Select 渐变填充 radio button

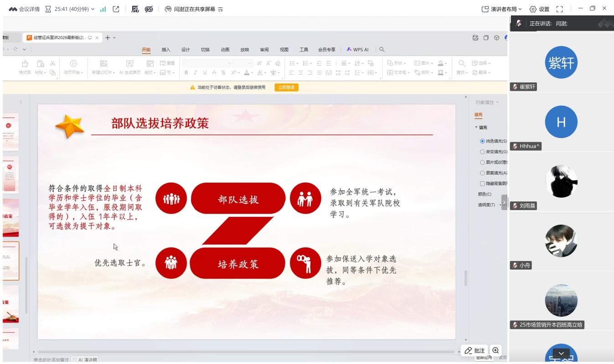[x=482, y=152]
